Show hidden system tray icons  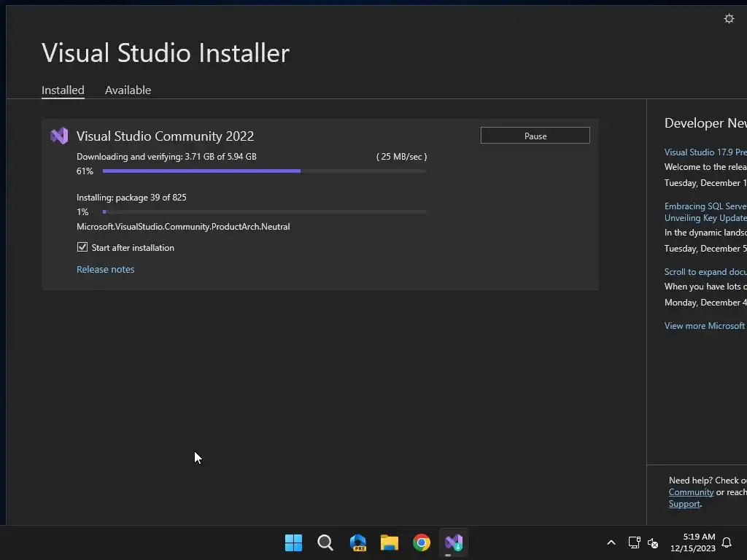point(611,542)
